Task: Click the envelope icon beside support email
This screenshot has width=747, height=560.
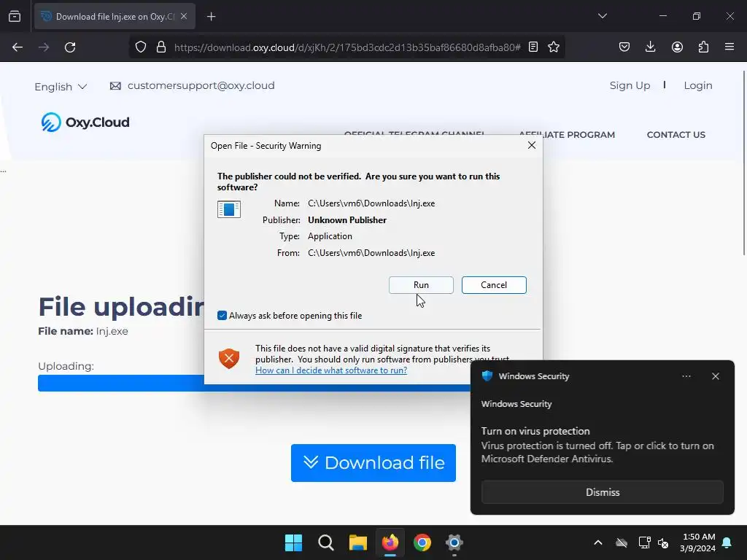Action: [x=115, y=86]
